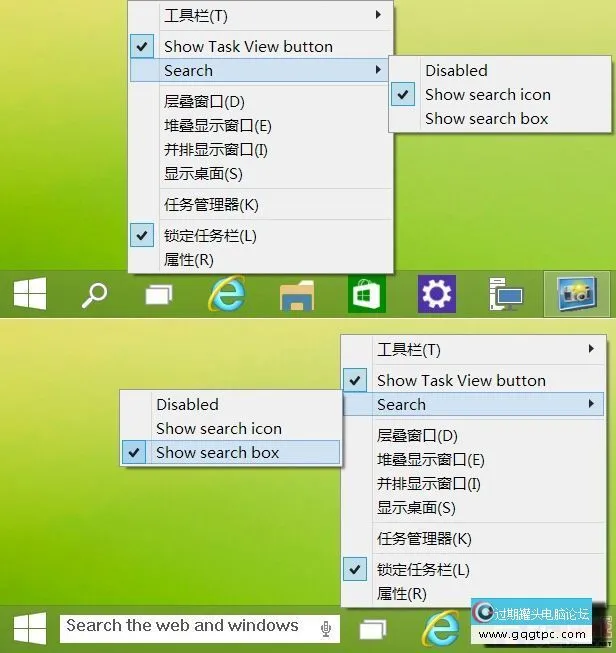
Task: Click the magnifier search icon on the taskbar
Action: click(x=94, y=295)
